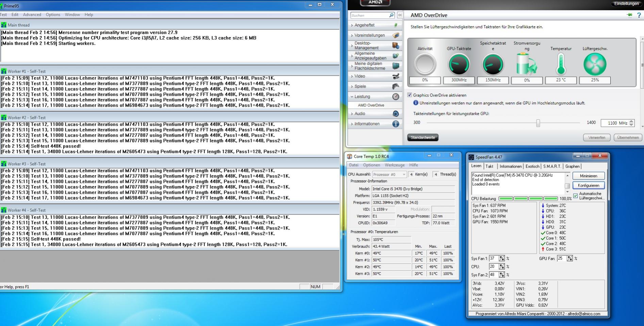Expand the Audio section
644x326 pixels.
pos(352,113)
